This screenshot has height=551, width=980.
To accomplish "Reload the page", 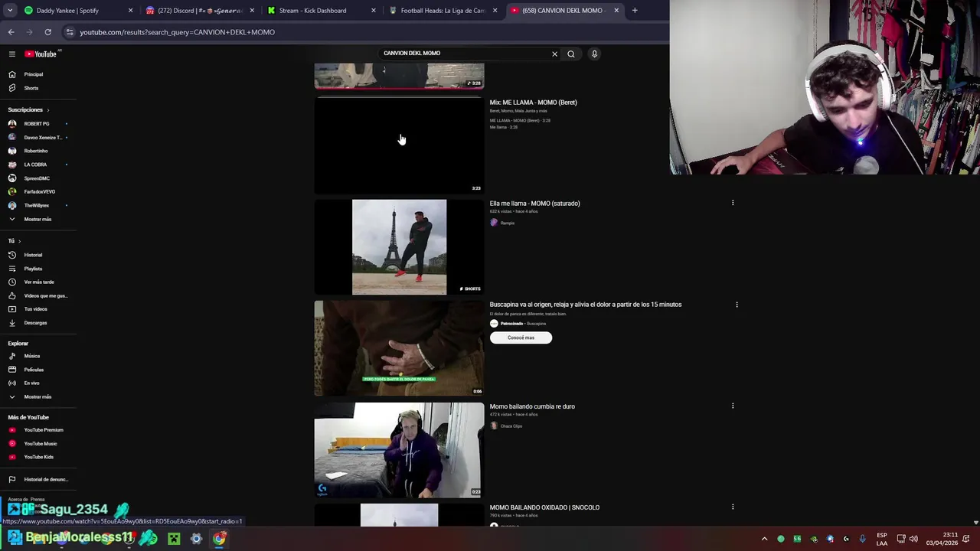I will [x=47, y=32].
